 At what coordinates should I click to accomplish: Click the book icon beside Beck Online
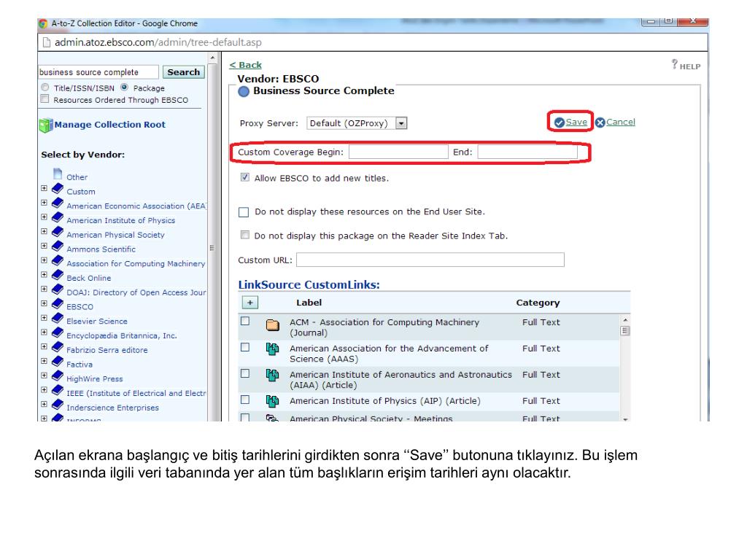coord(58,275)
